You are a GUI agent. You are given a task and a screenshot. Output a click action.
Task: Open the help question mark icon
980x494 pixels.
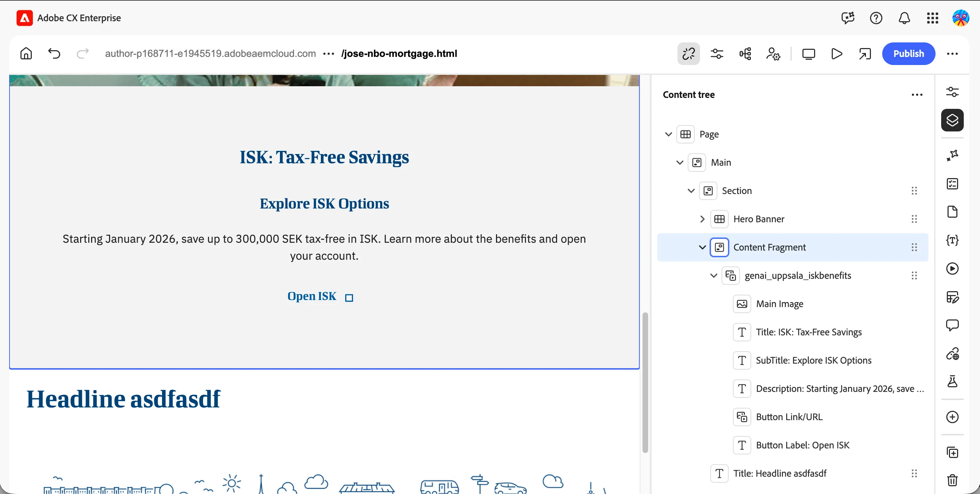click(876, 18)
